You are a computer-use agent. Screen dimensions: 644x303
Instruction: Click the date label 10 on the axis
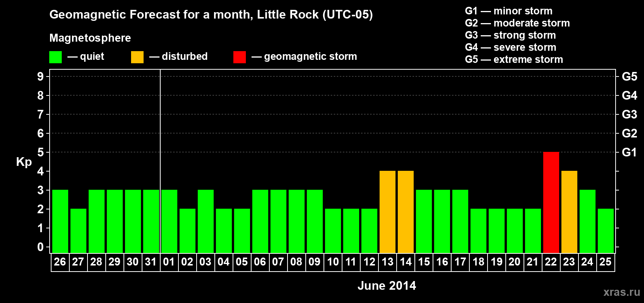(x=333, y=262)
